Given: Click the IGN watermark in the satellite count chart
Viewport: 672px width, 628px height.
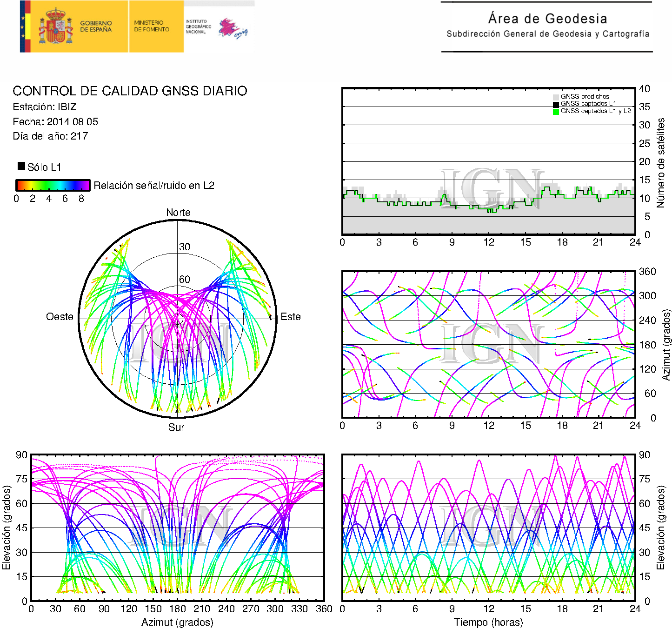Looking at the screenshot, I should (492, 189).
